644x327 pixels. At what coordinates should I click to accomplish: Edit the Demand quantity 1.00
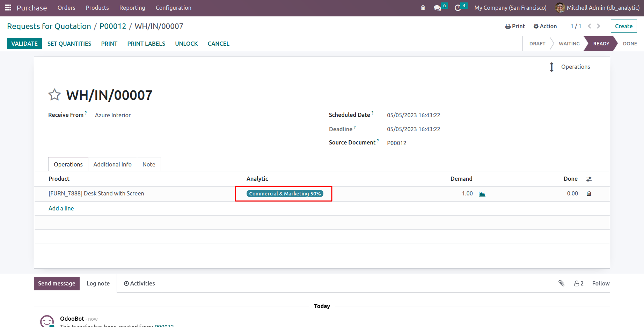[467, 193]
